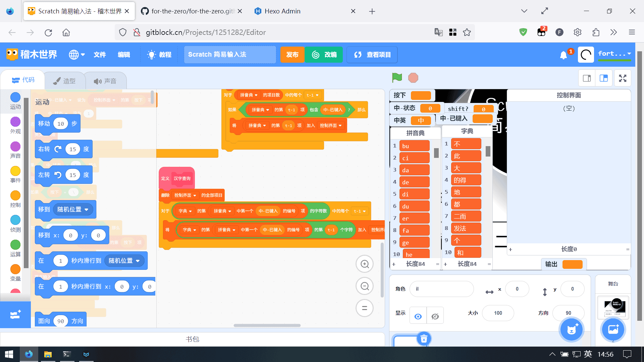Zoom in on the code workspace

click(x=365, y=264)
